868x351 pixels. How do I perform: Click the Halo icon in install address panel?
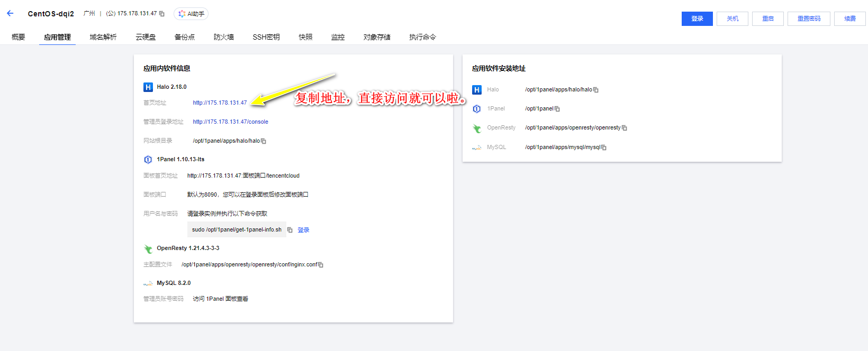[x=477, y=90]
